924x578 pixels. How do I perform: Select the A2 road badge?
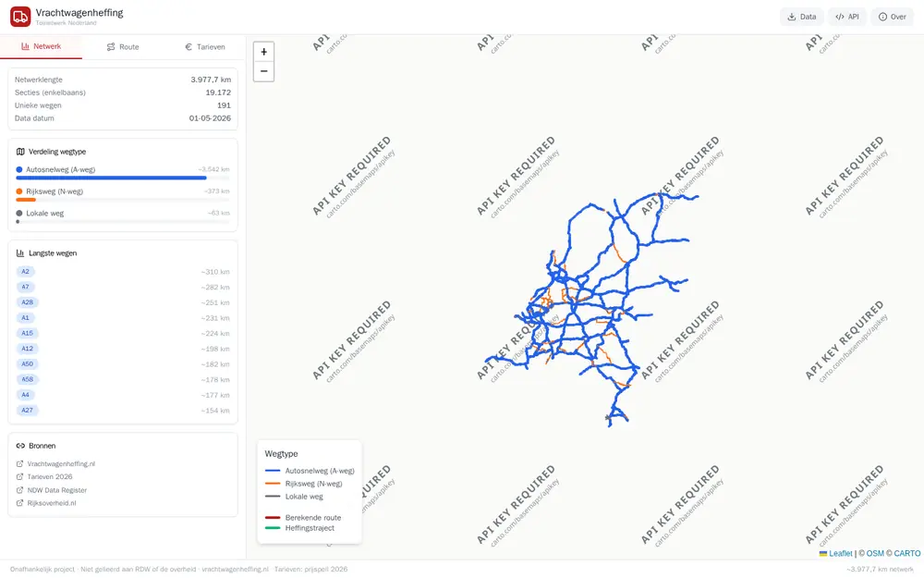pyautogui.click(x=25, y=272)
